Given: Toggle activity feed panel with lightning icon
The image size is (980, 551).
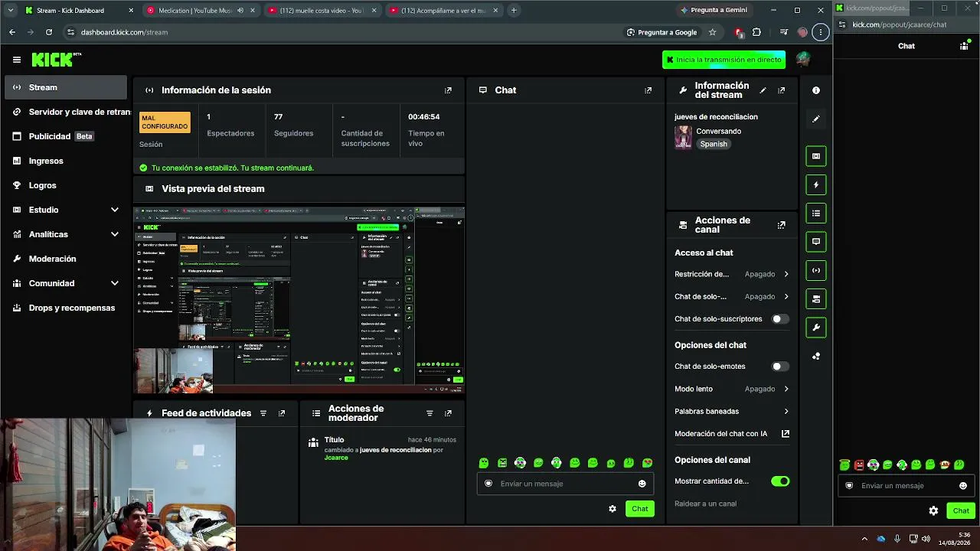Looking at the screenshot, I should point(816,184).
